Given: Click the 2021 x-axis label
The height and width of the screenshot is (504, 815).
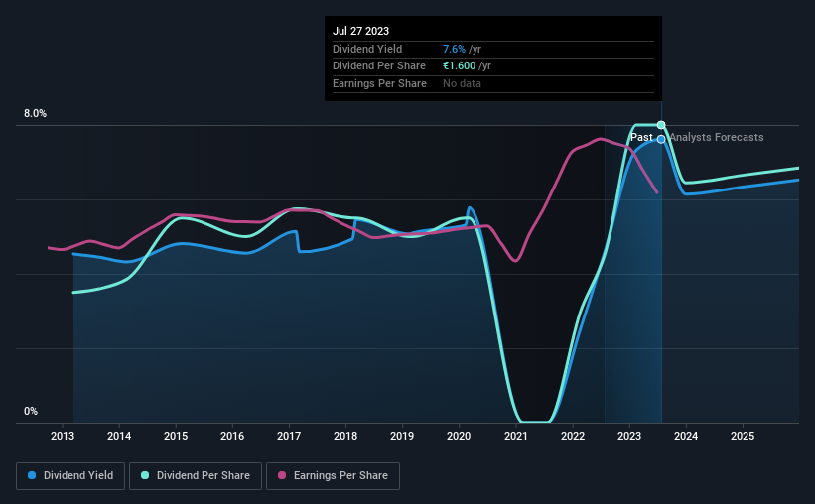Looking at the screenshot, I should 516,436.
